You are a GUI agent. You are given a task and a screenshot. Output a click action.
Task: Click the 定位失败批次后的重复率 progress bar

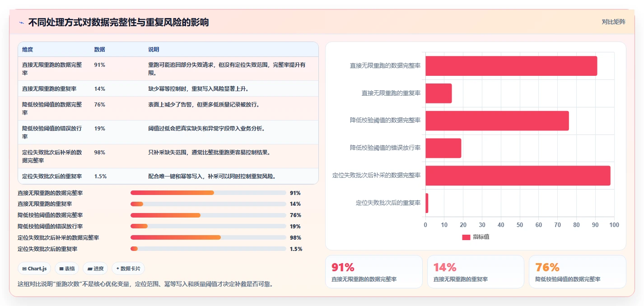208,249
